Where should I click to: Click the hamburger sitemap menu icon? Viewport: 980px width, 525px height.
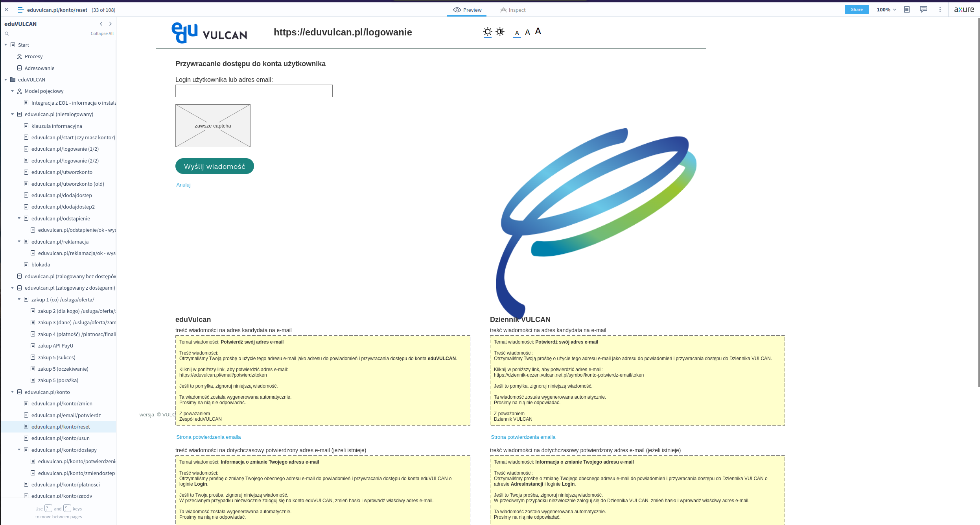(x=20, y=10)
